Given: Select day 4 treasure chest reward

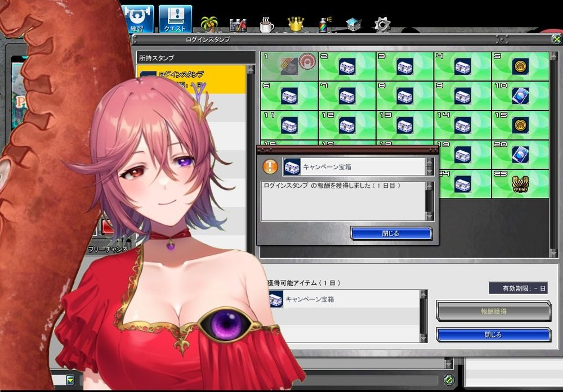Looking at the screenshot, I should click(463, 66).
